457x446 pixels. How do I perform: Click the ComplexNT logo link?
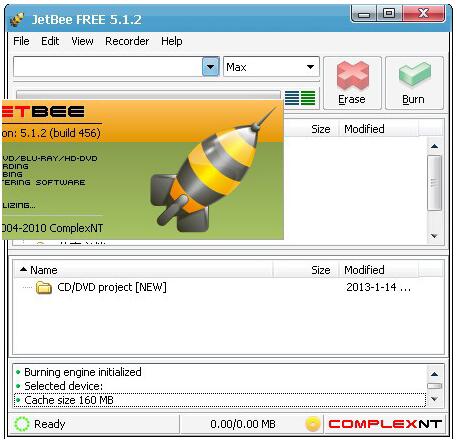pos(385,424)
